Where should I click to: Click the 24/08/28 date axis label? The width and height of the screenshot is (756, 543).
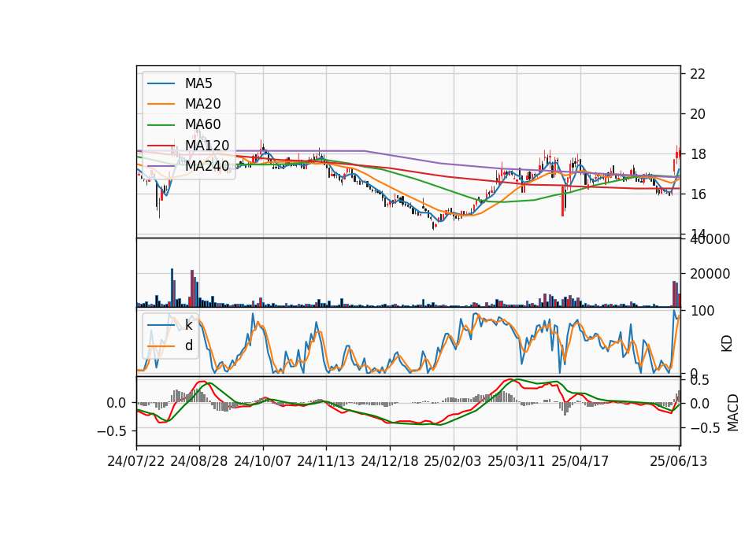[x=199, y=462]
